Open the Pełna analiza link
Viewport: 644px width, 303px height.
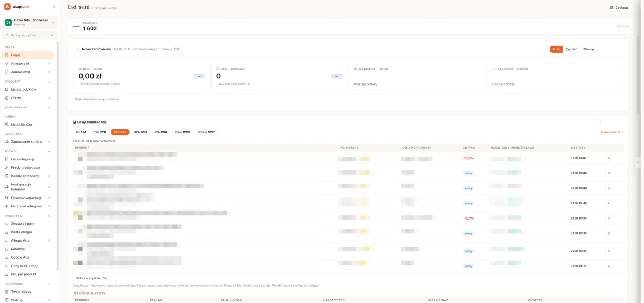coord(612,132)
